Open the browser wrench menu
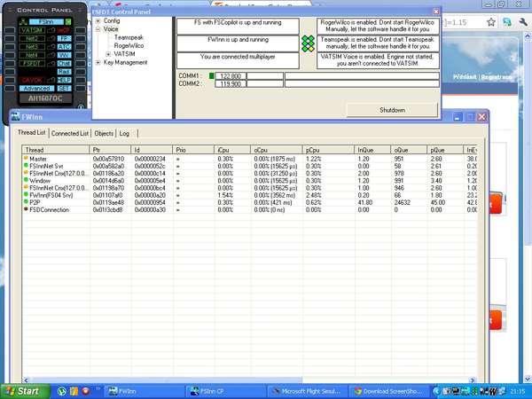Viewport: 532px width, 399px height. 523,22
